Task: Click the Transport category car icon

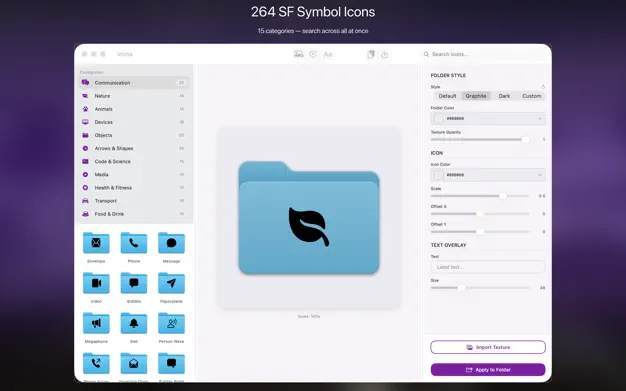Action: pyautogui.click(x=85, y=201)
